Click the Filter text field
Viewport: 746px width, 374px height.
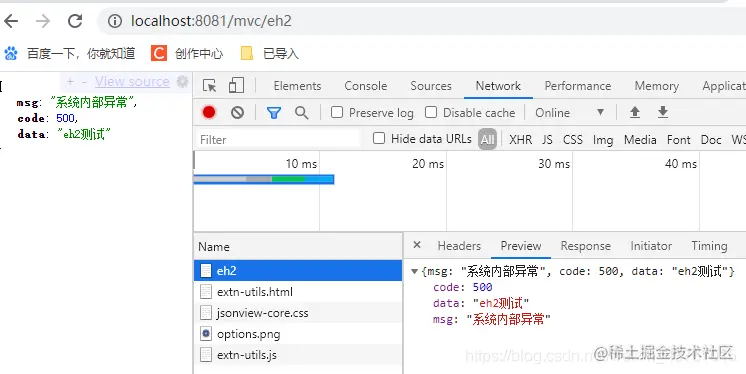coord(279,139)
